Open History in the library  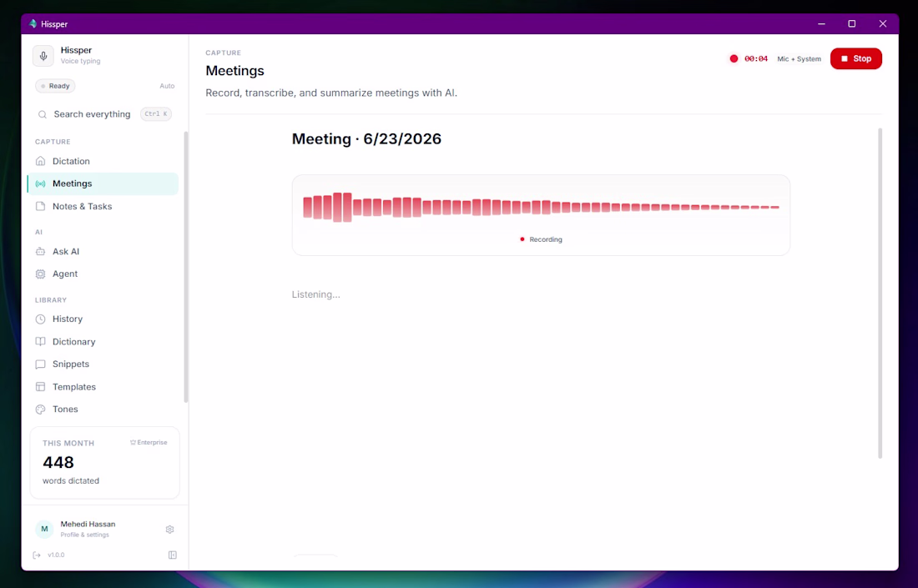[103, 319]
